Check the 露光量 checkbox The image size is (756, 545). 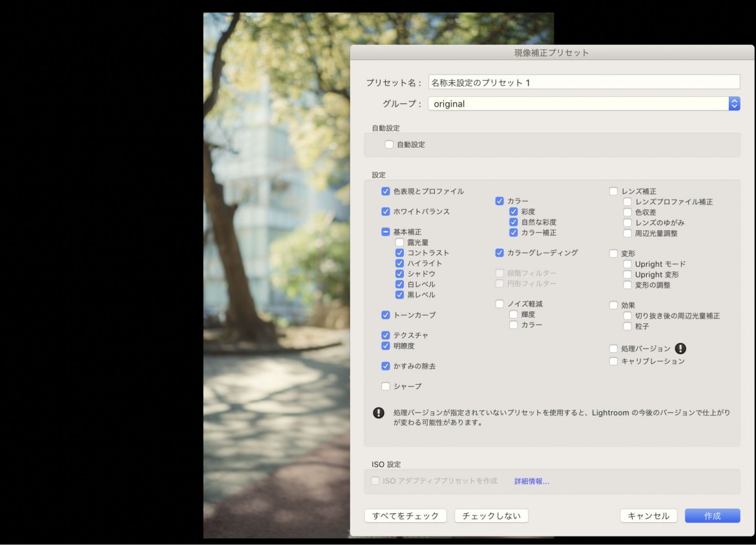click(x=399, y=242)
